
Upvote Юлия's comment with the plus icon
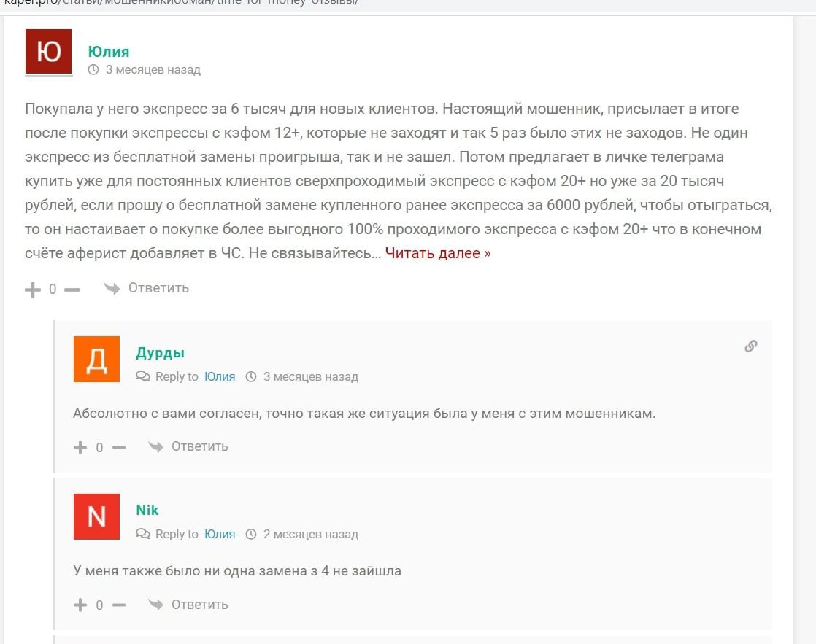click(33, 290)
